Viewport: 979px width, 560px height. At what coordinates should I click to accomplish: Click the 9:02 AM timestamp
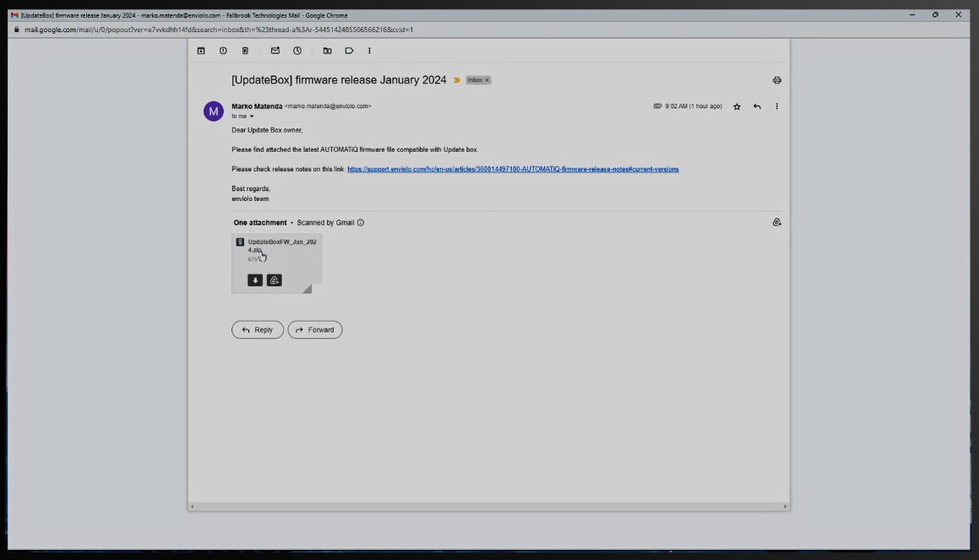pyautogui.click(x=693, y=106)
